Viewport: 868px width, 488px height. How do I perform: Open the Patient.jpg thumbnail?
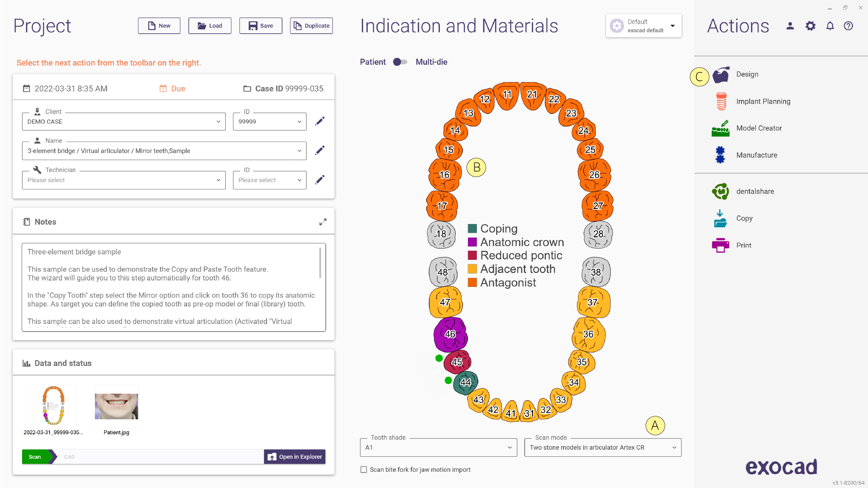pos(116,406)
